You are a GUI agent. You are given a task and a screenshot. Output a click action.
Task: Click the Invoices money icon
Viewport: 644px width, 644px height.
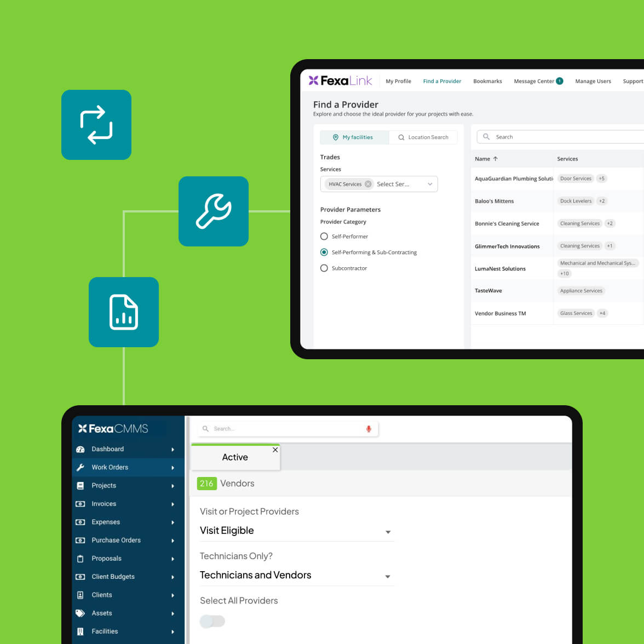pyautogui.click(x=81, y=504)
